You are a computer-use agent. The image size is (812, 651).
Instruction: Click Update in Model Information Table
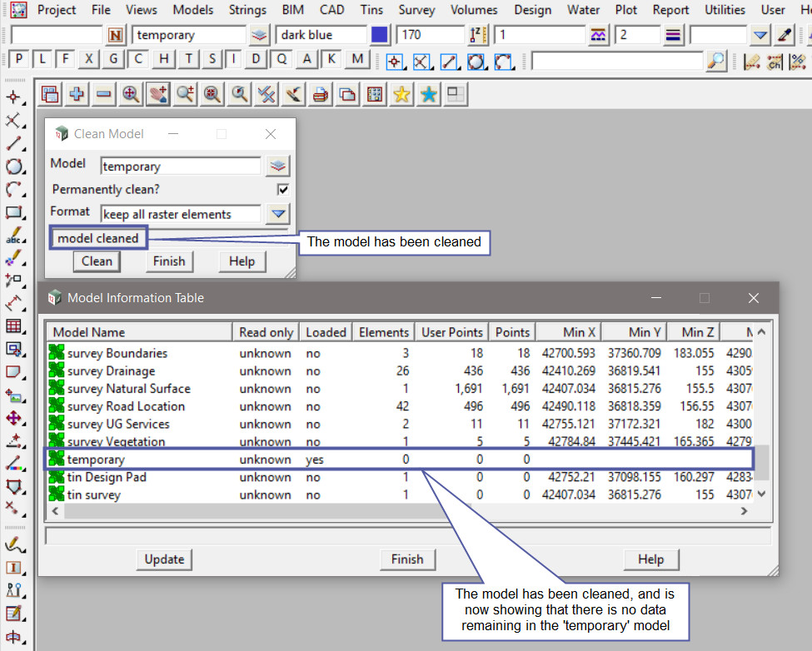164,559
